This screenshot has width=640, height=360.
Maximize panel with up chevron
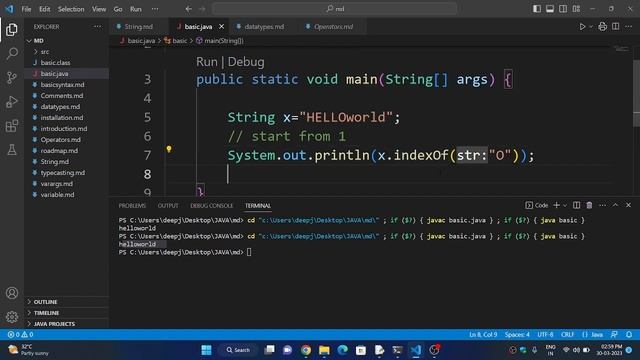click(x=616, y=205)
